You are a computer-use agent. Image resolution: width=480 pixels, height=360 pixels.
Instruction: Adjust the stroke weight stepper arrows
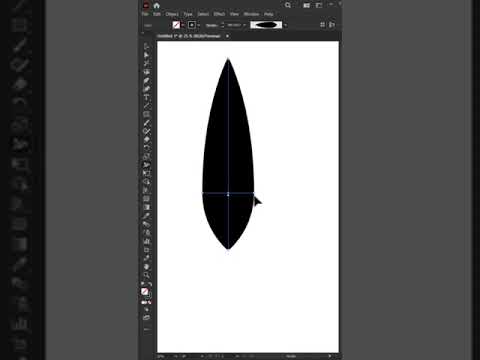222,25
